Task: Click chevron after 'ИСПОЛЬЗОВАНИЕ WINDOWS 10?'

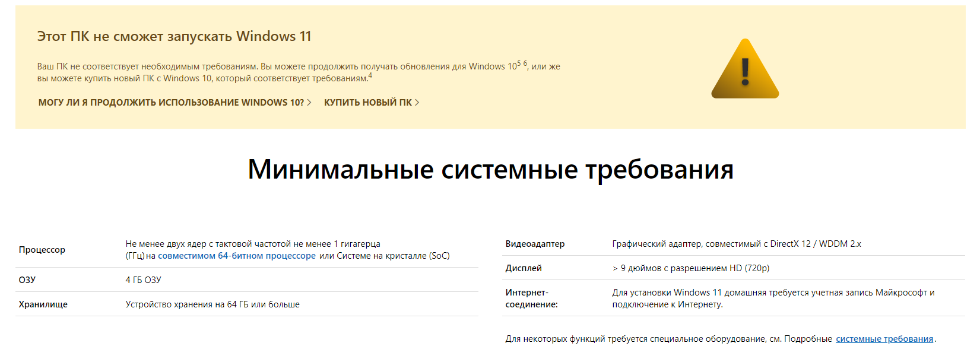Action: (x=309, y=103)
